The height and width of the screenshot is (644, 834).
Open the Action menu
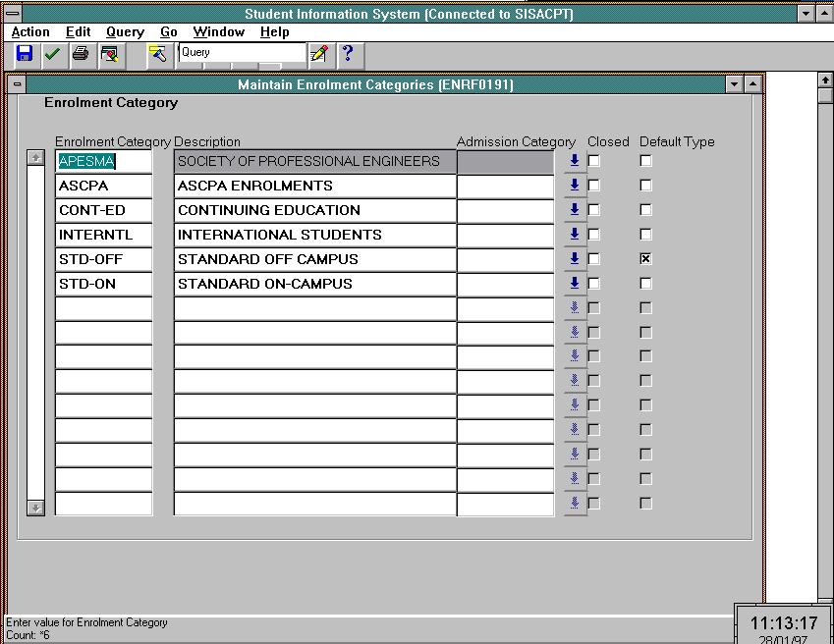(x=30, y=31)
